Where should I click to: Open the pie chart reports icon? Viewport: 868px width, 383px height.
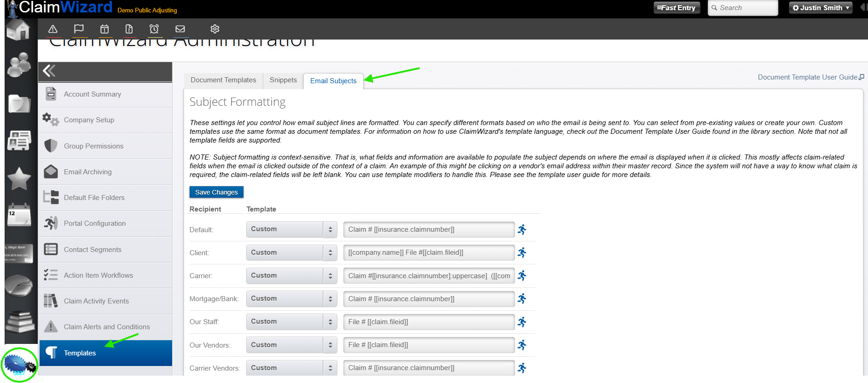(x=19, y=286)
